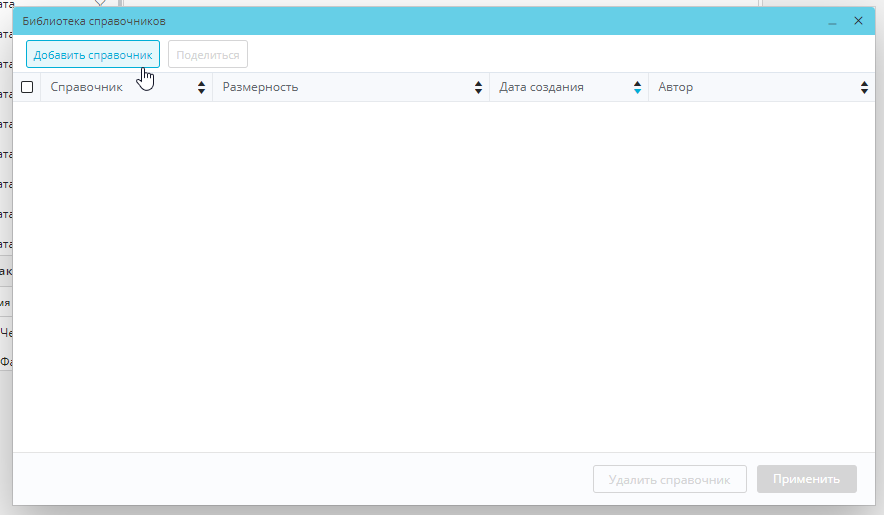Select the Размерность column header label
The width and height of the screenshot is (884, 515).
click(x=260, y=88)
